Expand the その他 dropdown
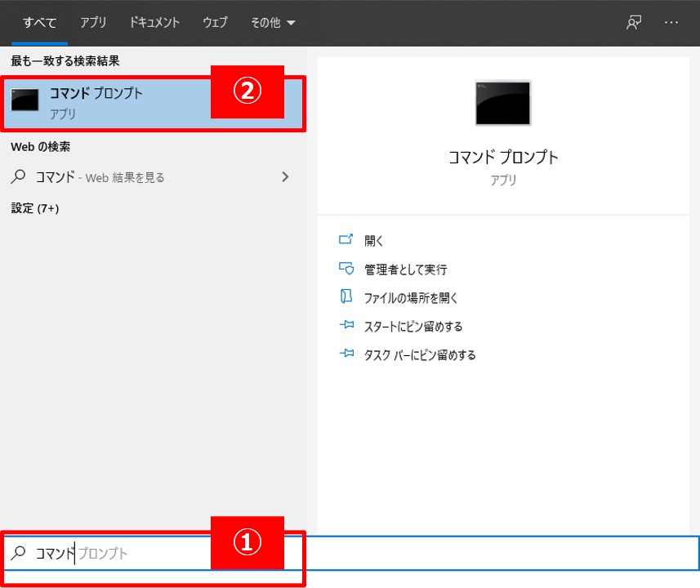This screenshot has height=588, width=700. (x=273, y=23)
